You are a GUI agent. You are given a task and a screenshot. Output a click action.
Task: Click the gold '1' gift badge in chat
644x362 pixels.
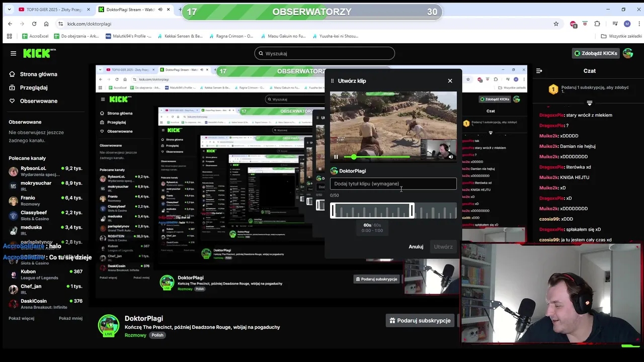[x=553, y=89]
